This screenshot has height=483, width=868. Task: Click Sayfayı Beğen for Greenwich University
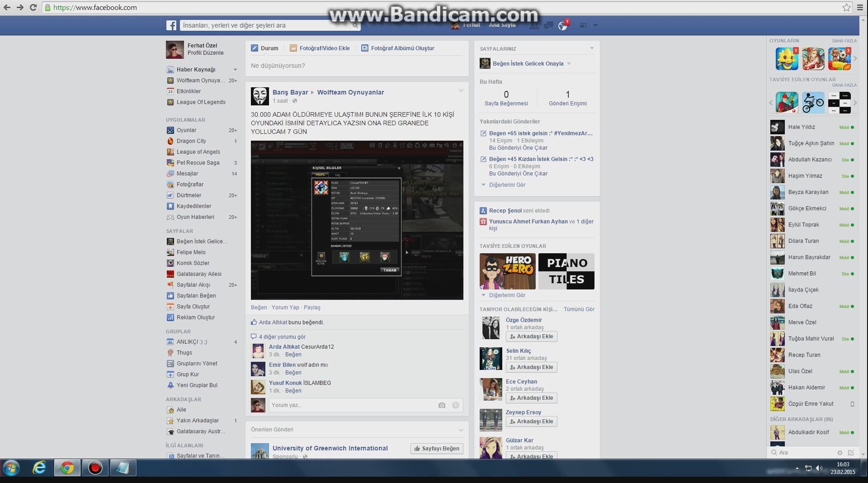coord(437,449)
